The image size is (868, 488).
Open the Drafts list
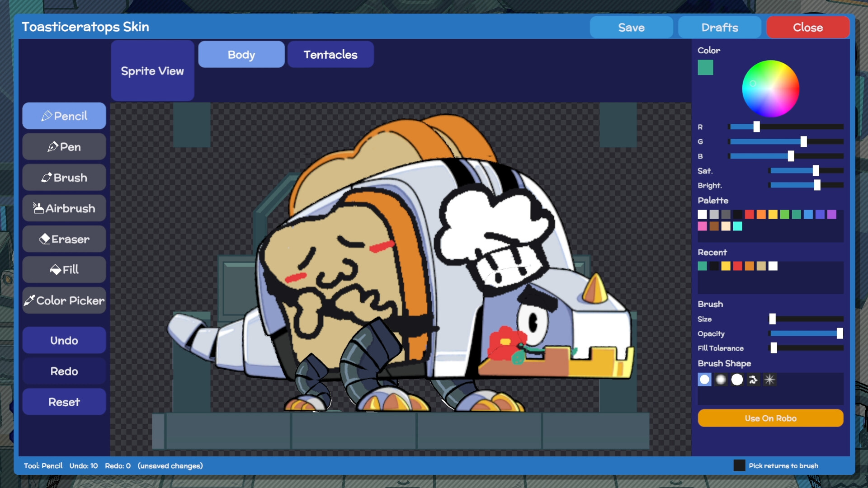(x=720, y=28)
